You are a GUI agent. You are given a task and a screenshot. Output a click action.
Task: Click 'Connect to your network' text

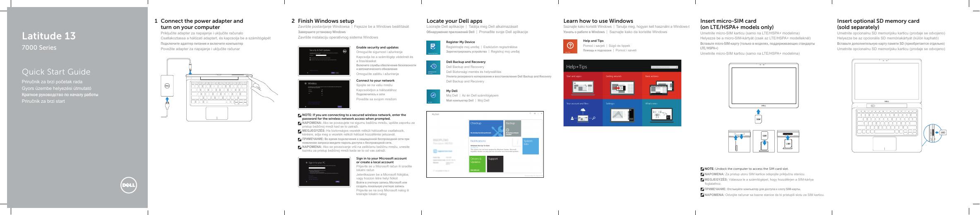375,80
